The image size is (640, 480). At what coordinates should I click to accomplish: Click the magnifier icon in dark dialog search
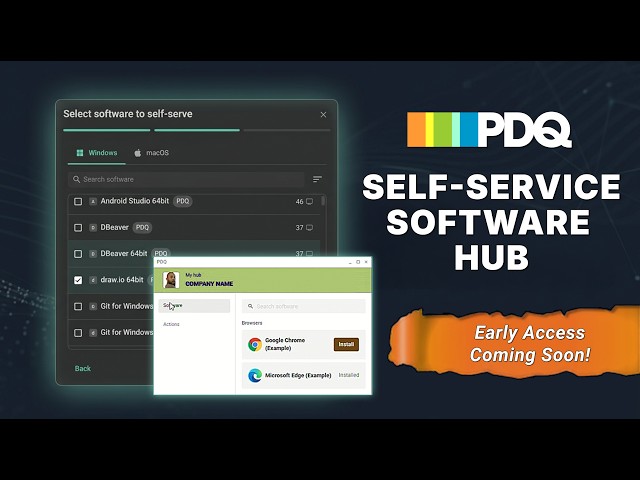click(x=76, y=179)
